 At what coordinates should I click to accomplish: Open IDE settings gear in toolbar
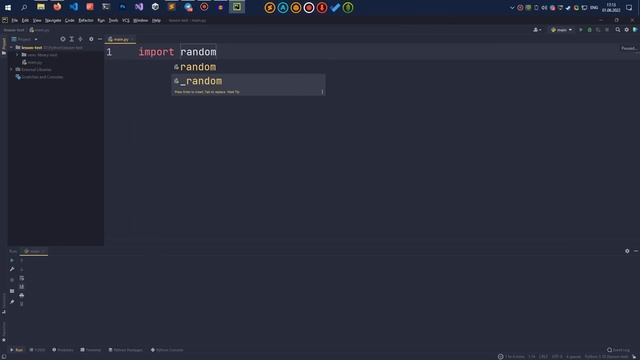coord(627,30)
